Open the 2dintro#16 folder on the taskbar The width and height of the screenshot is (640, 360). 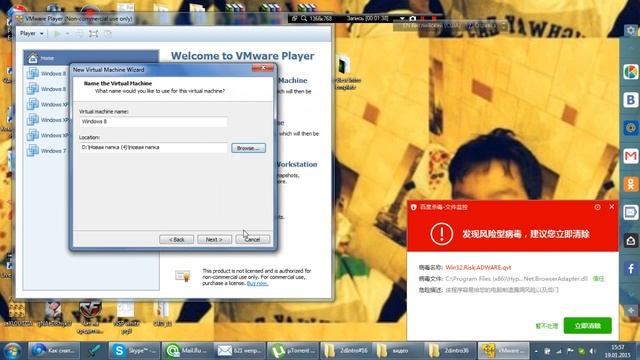345,351
